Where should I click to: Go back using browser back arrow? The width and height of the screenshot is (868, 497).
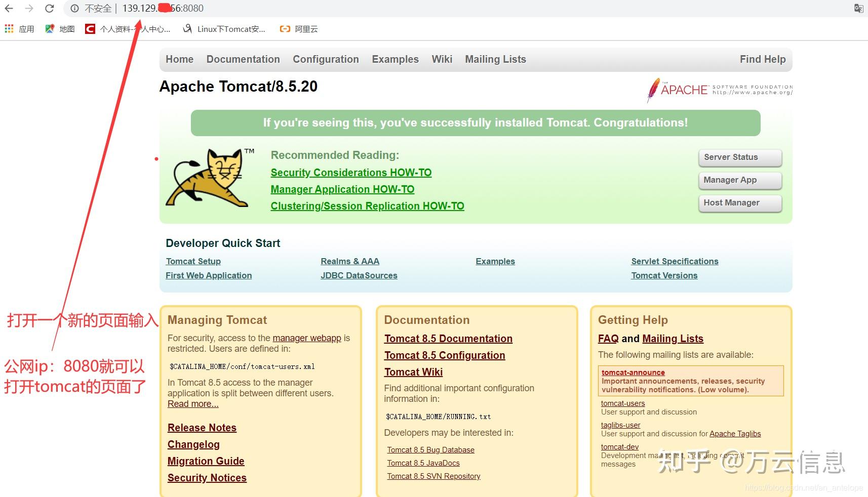pos(9,8)
